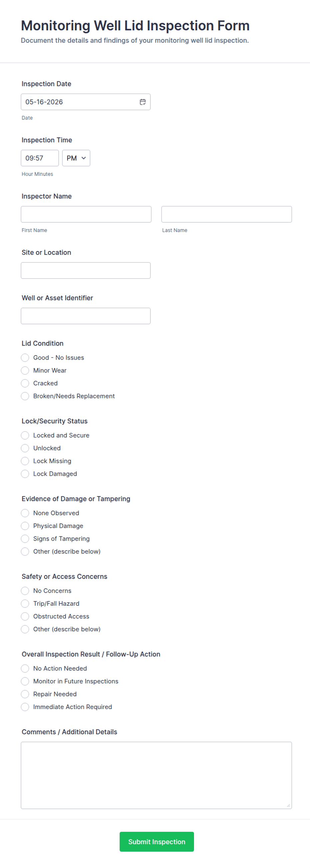The image size is (310, 868).
Task: Click the Hour Minutes time field
Action: pos(40,158)
